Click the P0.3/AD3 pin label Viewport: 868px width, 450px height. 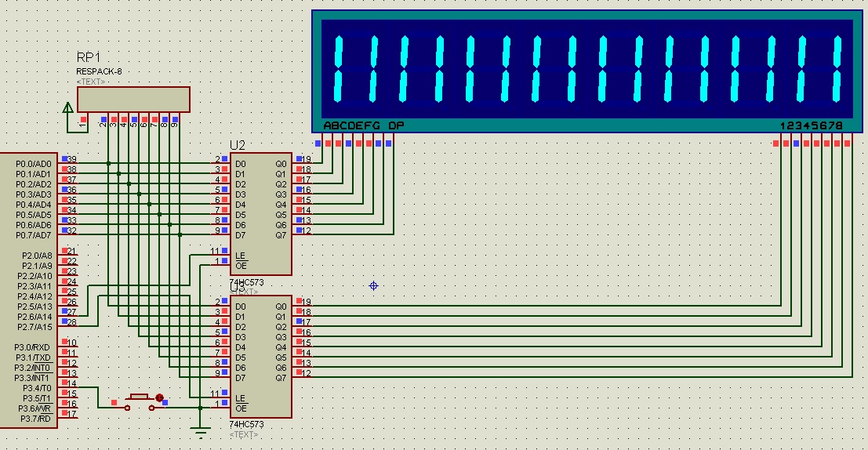pyautogui.click(x=33, y=194)
